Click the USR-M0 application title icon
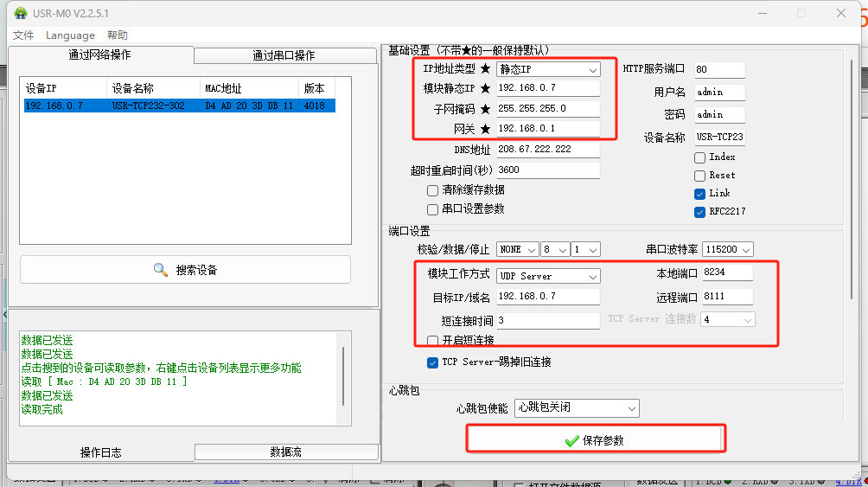The height and width of the screenshot is (487, 868). point(21,13)
